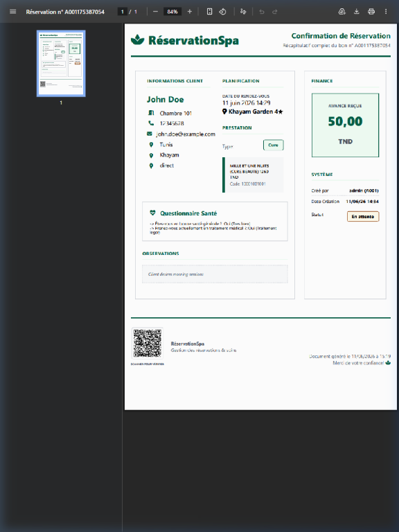Click the Chambre 101 text
Image resolution: width=399 pixels, height=532 pixels.
pyautogui.click(x=176, y=114)
